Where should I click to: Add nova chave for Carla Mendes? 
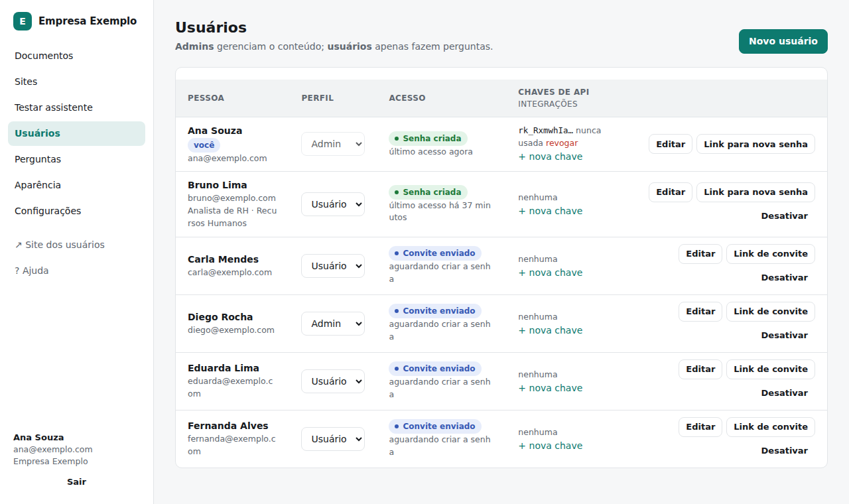[x=551, y=273]
